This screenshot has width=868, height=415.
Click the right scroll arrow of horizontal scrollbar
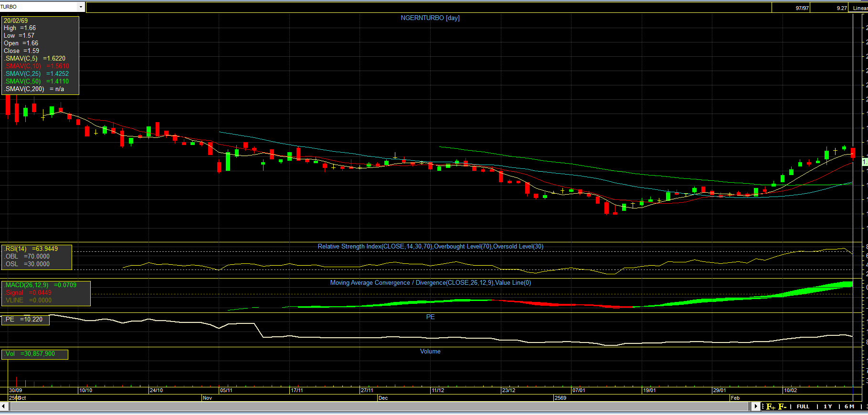coord(755,406)
